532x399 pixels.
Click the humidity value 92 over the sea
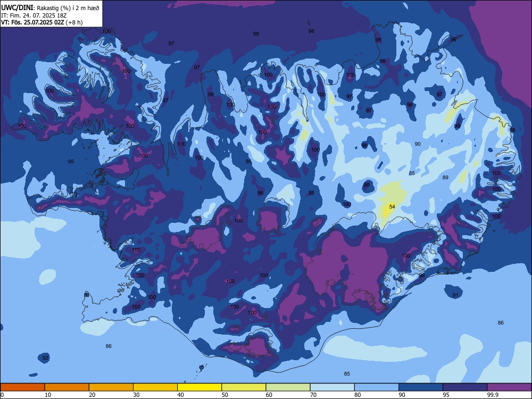(x=45, y=358)
